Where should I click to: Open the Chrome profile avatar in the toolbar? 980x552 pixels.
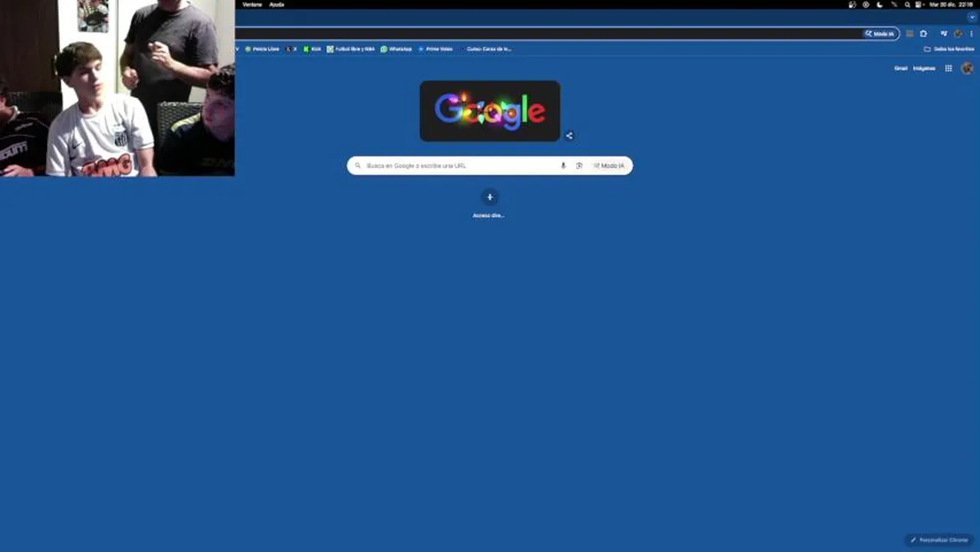click(x=958, y=34)
